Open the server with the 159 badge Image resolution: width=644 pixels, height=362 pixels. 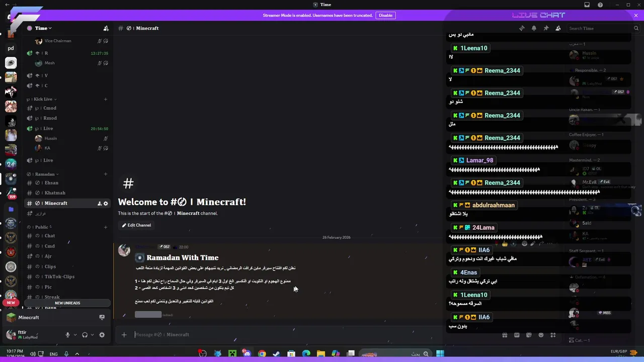click(11, 193)
